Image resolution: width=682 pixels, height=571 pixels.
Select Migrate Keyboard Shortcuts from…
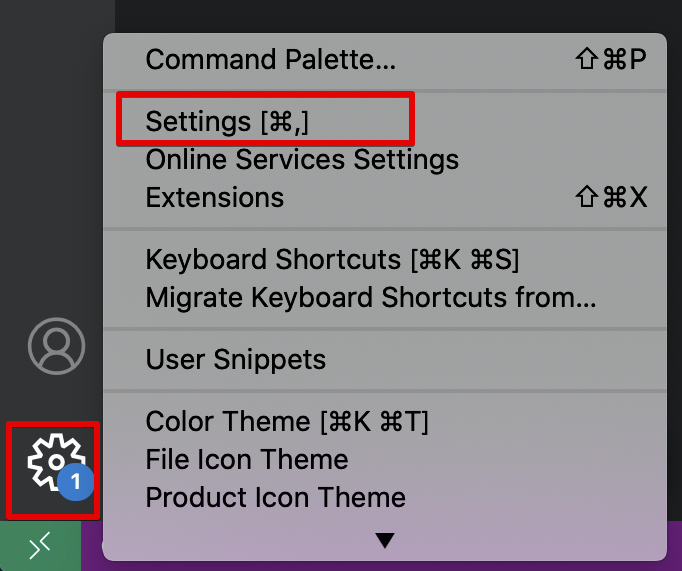[370, 298]
